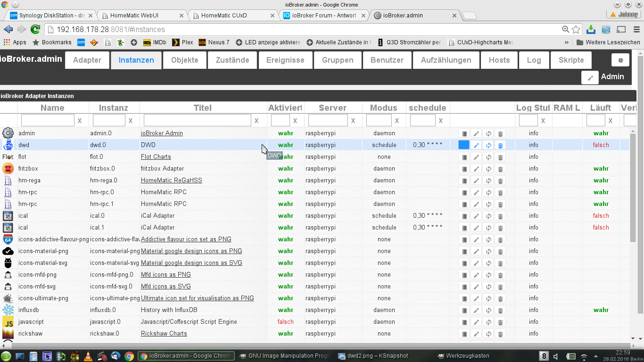Open config of javascript.0 instance
644x362 pixels.
tap(464, 322)
